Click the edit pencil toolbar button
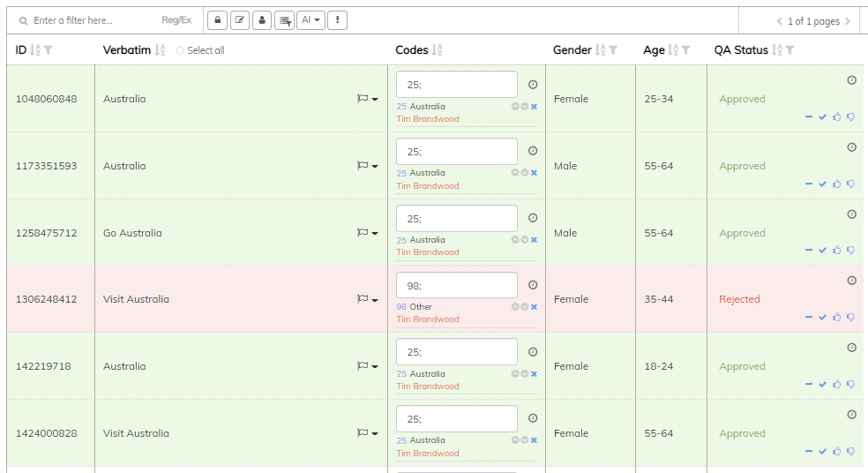Image resolution: width=868 pixels, height=473 pixels. [240, 20]
